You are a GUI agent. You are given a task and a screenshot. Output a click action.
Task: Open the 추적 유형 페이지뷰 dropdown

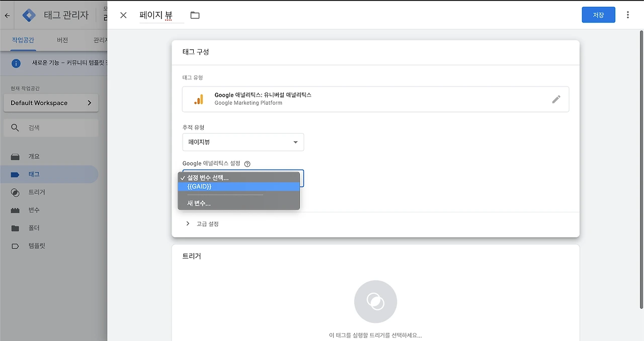(243, 142)
